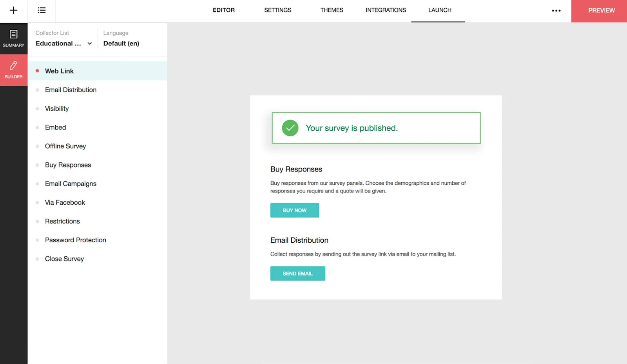The image size is (627, 364).
Task: Click the Email Distribution heading in the card
Action: click(299, 240)
